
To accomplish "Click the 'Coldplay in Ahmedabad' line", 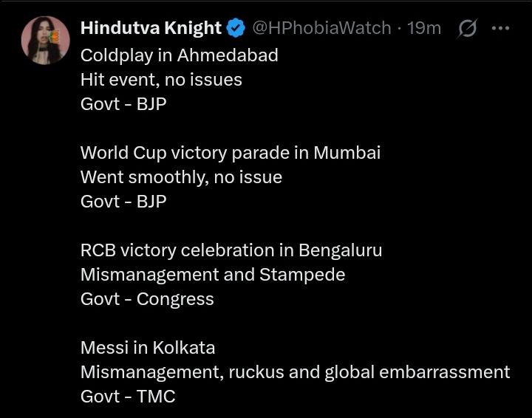I will [179, 55].
